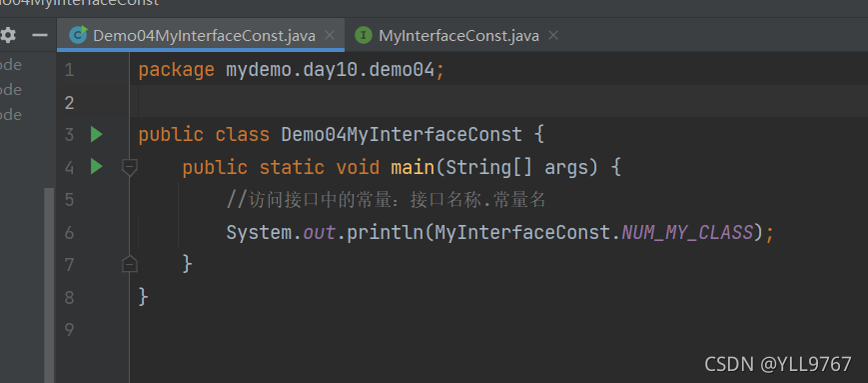The image size is (868, 383).
Task: Collapse main method fold marker on line 4
Action: tap(130, 167)
